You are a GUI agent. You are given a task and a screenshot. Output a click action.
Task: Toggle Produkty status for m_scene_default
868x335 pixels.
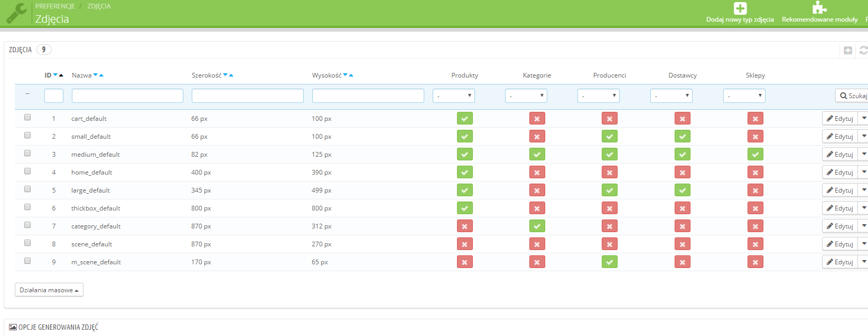click(465, 262)
